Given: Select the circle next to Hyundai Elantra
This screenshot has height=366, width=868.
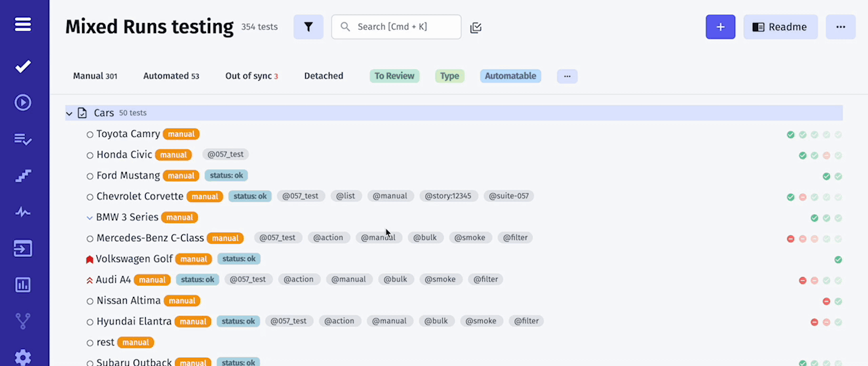Looking at the screenshot, I should pyautogui.click(x=90, y=322).
